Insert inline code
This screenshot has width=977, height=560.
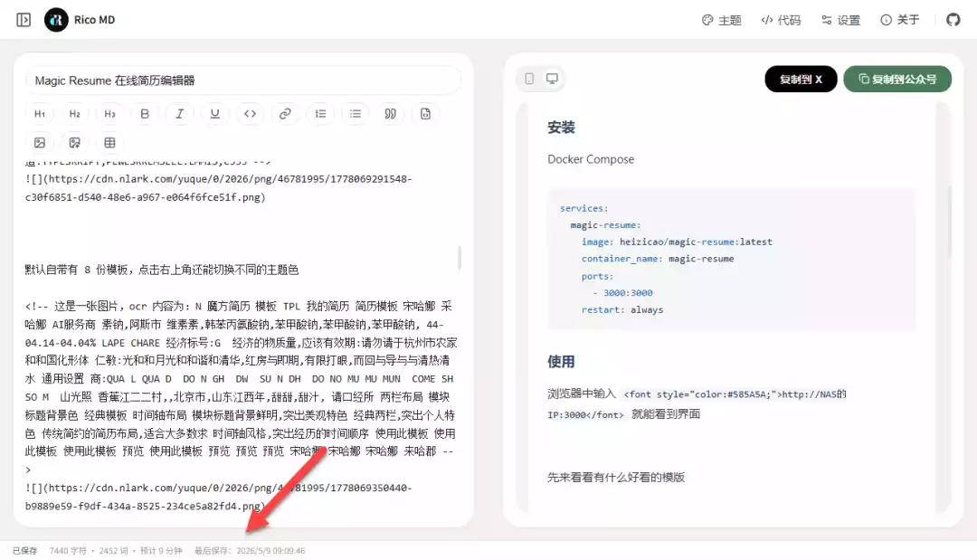click(x=250, y=114)
